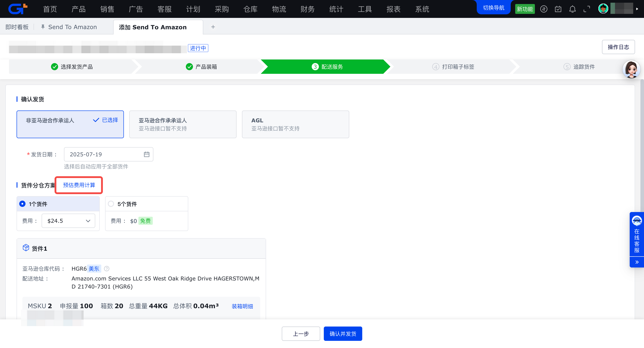644x348 pixels.
Task: Click 确认并发货 button
Action: (343, 334)
